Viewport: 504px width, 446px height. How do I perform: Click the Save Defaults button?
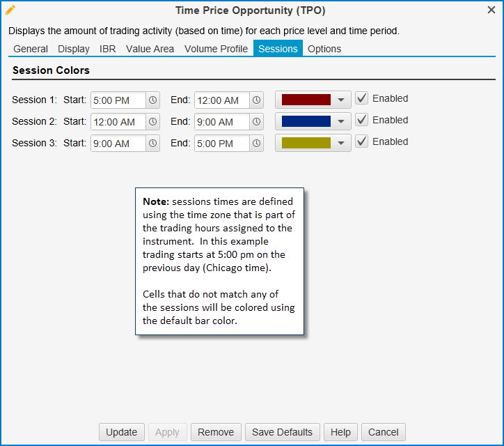pos(282,432)
